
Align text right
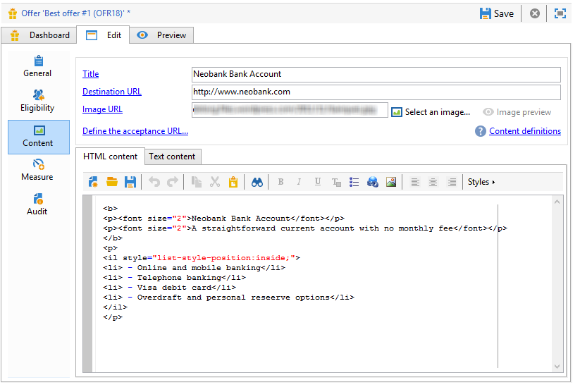452,182
